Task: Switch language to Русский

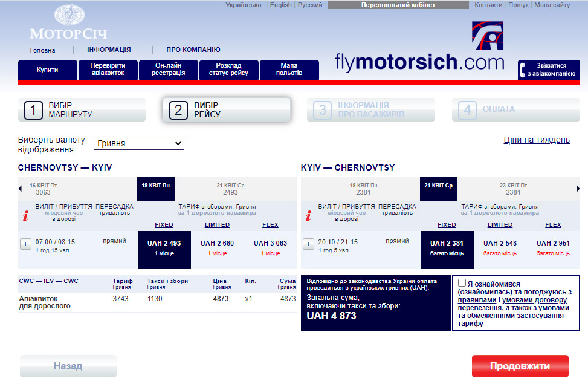Action: point(310,5)
